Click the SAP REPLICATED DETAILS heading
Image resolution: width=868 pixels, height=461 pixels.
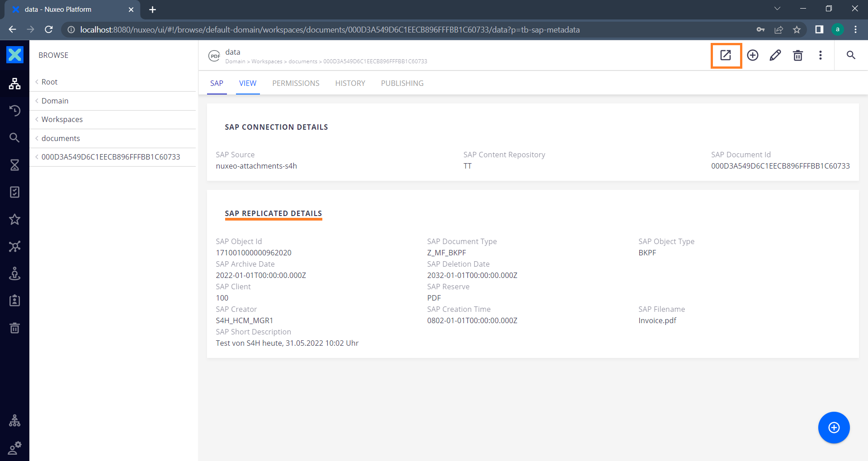274,213
